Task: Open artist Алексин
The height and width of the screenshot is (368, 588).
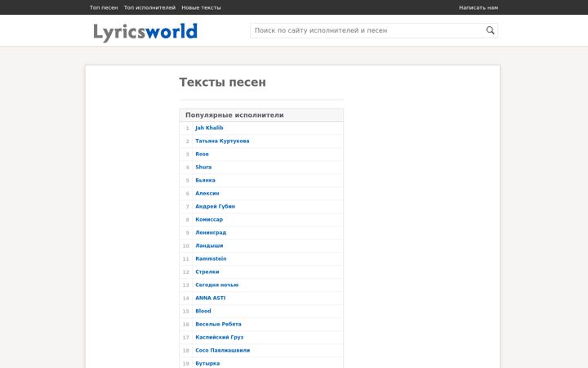Action: click(x=207, y=193)
